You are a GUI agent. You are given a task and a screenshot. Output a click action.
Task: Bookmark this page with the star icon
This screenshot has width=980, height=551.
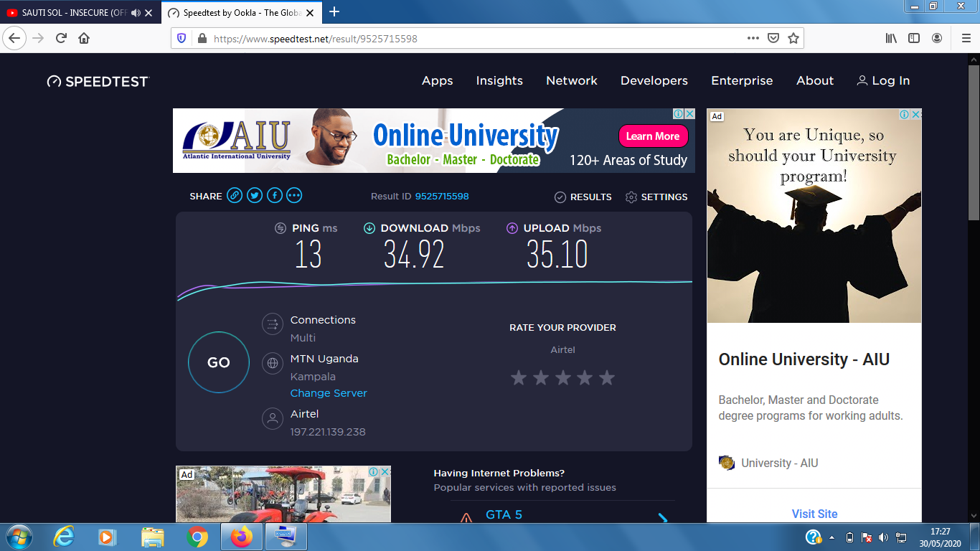[x=793, y=39]
